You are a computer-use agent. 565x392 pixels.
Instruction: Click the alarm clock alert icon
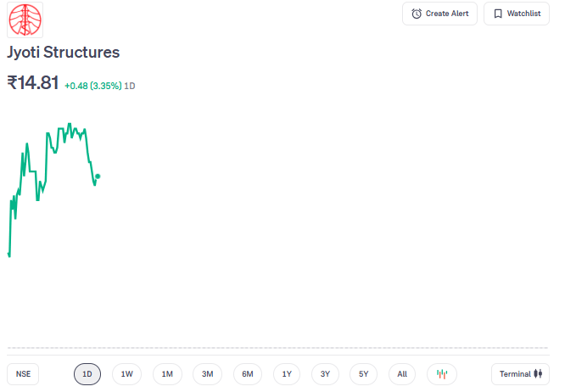416,14
